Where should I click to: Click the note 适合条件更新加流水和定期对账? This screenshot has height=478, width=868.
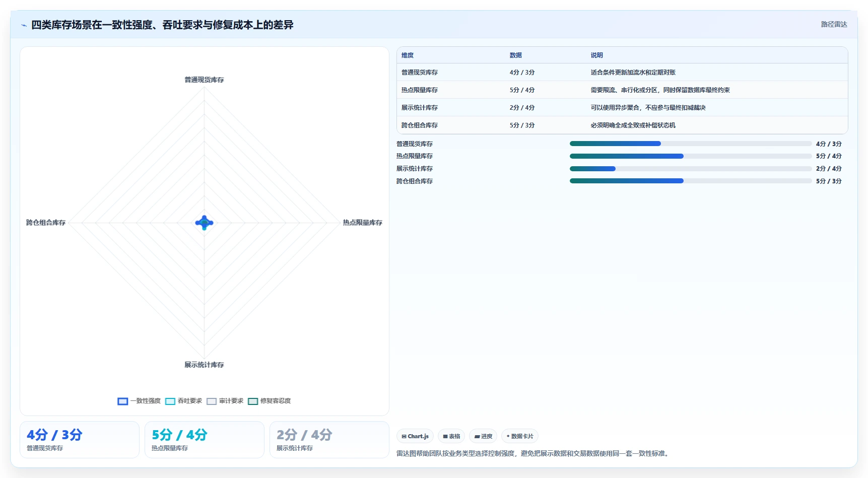click(633, 73)
